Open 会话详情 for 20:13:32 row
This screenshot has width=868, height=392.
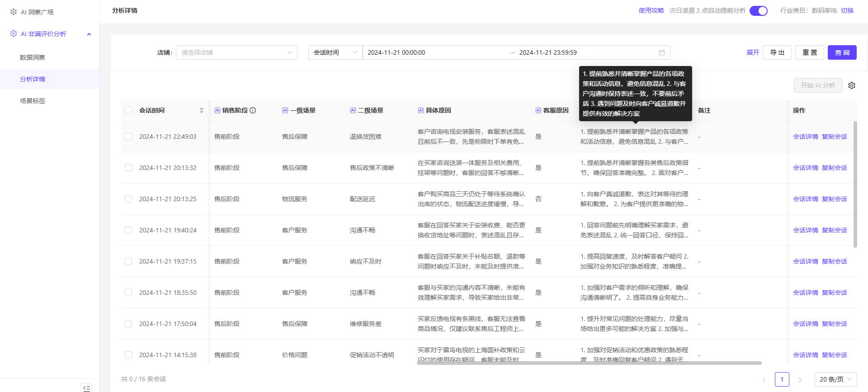point(805,168)
